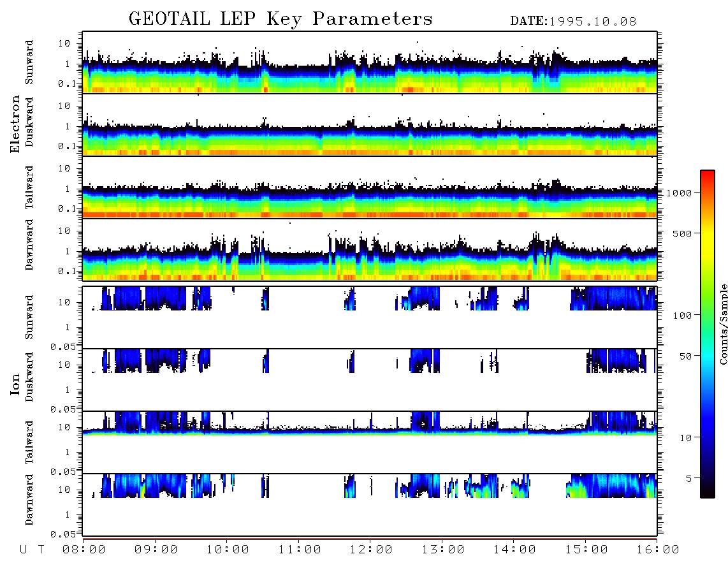
Task: Click the 0.1 tick of Electron Duskward panel
Action: 67,146
